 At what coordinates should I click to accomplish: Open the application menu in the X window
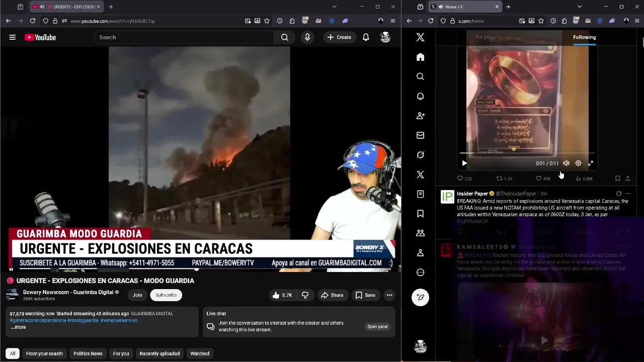coord(637,21)
